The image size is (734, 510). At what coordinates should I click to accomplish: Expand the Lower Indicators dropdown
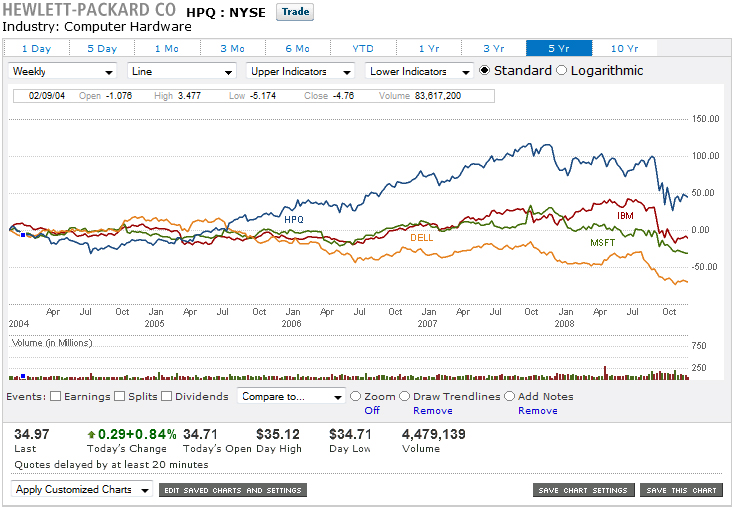tap(419, 71)
